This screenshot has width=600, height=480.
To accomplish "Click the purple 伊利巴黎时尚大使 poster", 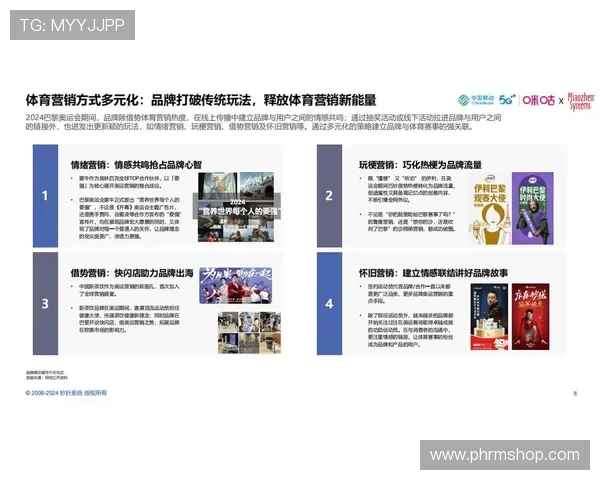I will click(x=533, y=209).
